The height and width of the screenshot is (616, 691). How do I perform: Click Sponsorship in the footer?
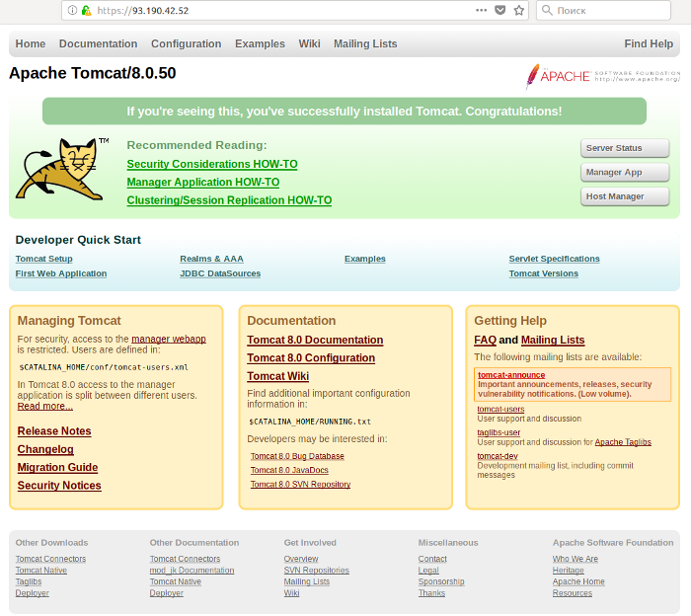(441, 581)
